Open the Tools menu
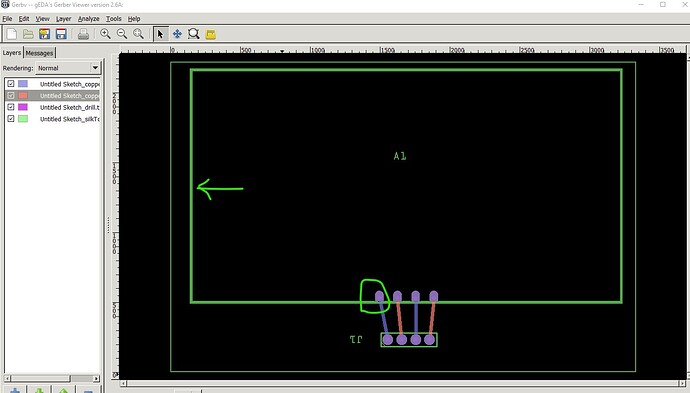Screen dimensions: 690x393 click(114, 18)
